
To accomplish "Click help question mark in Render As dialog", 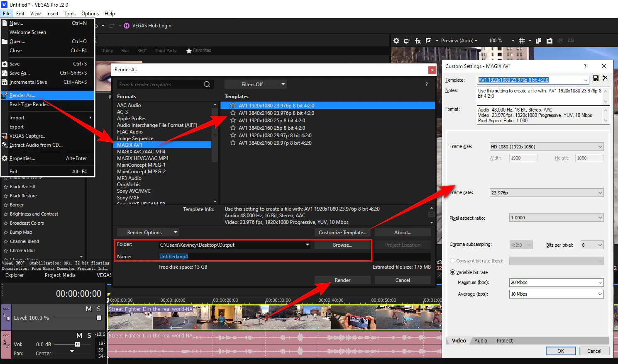I will [x=427, y=85].
